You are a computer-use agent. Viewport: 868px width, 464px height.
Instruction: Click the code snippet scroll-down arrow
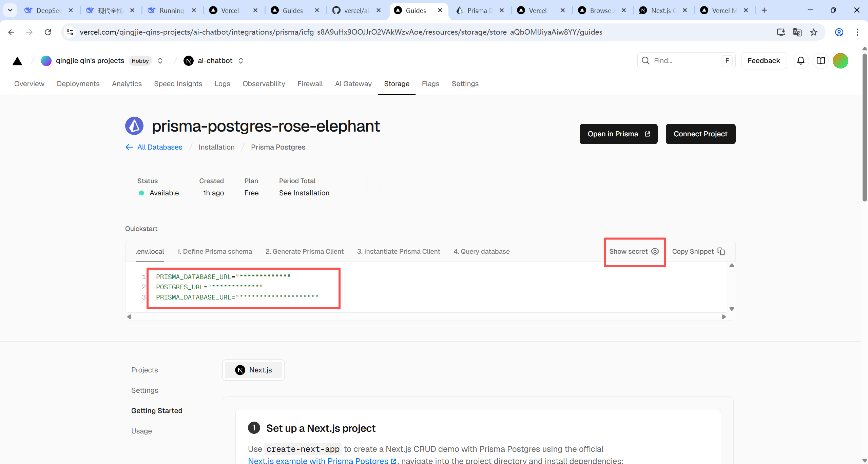click(732, 309)
